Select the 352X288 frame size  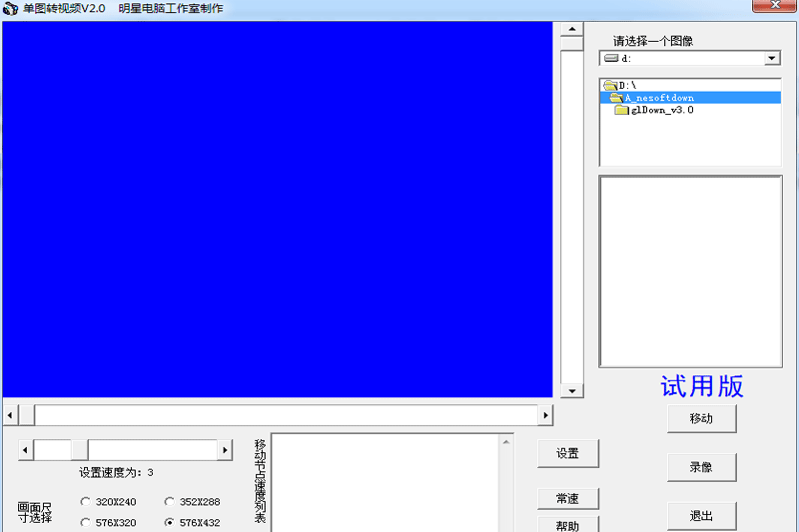pyautogui.click(x=192, y=501)
